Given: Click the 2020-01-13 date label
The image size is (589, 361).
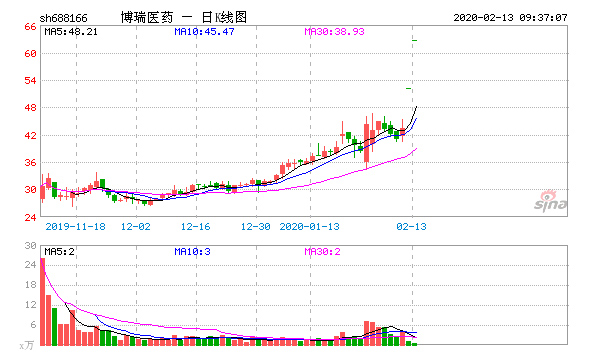Looking at the screenshot, I should pos(310,227).
